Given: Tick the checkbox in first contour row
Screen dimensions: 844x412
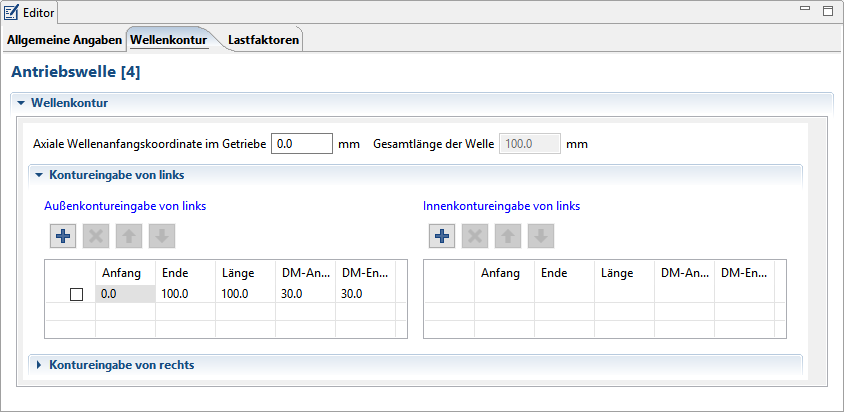Looking at the screenshot, I should click(76, 294).
